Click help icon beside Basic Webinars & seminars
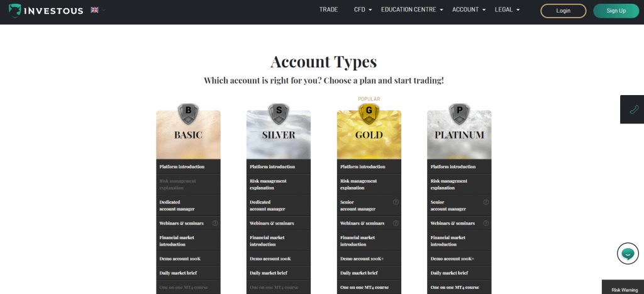The image size is (644, 294). [215, 223]
